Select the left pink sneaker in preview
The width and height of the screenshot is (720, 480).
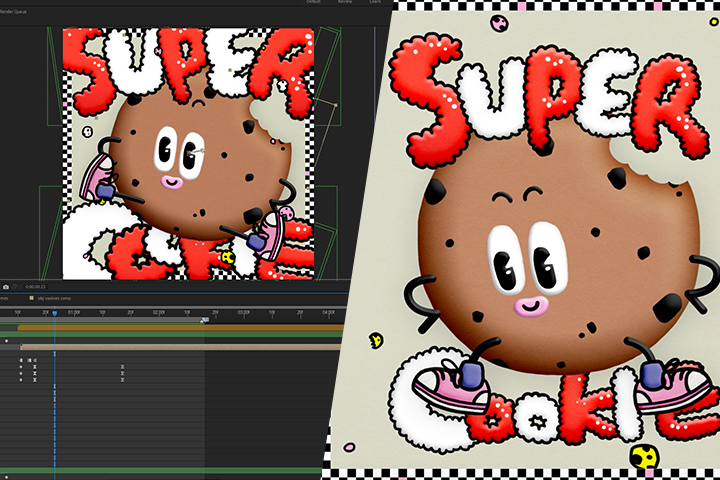(x=98, y=178)
